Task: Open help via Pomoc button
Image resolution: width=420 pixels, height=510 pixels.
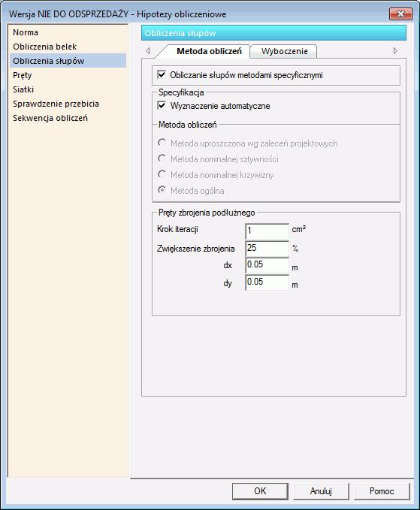Action: click(x=382, y=491)
